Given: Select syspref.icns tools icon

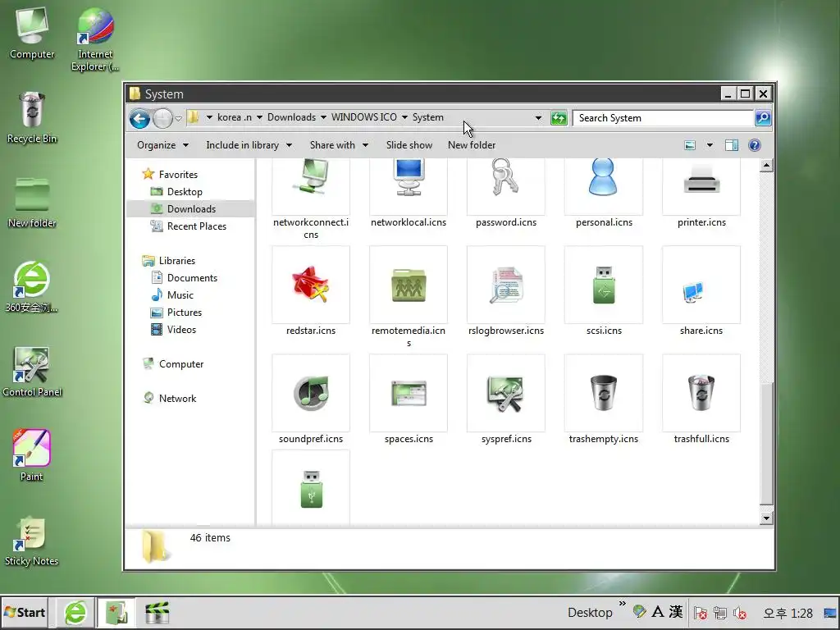Looking at the screenshot, I should pyautogui.click(x=505, y=393).
